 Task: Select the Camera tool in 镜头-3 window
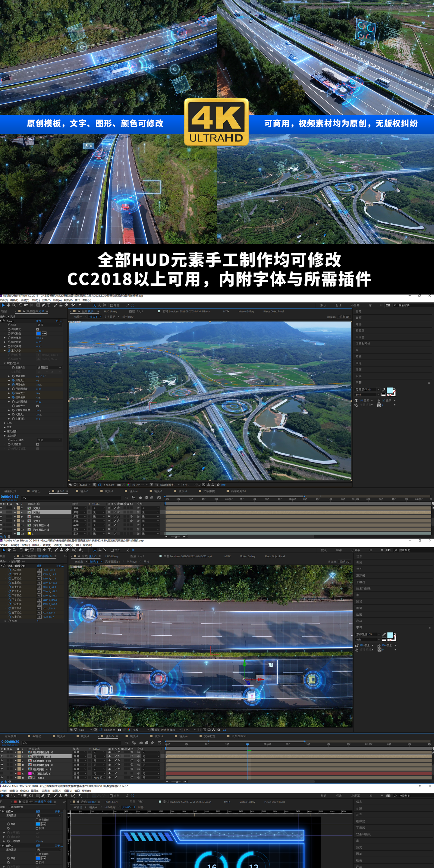point(27,550)
